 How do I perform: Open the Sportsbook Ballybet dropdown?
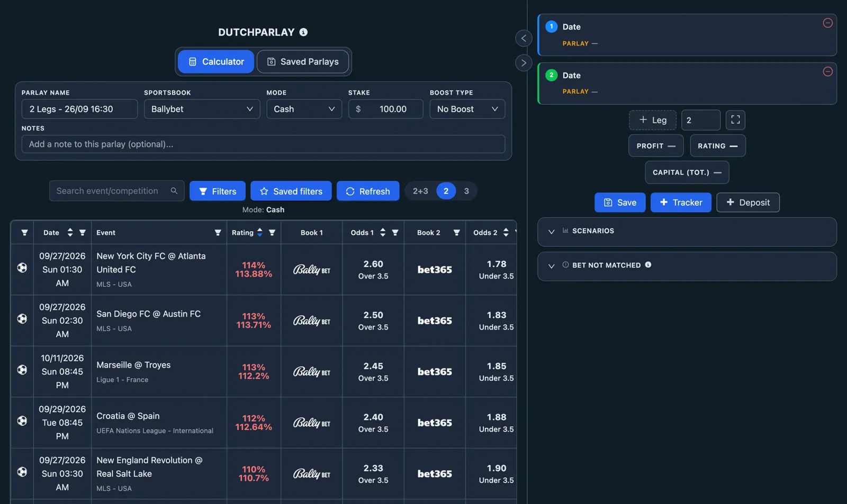coord(202,109)
